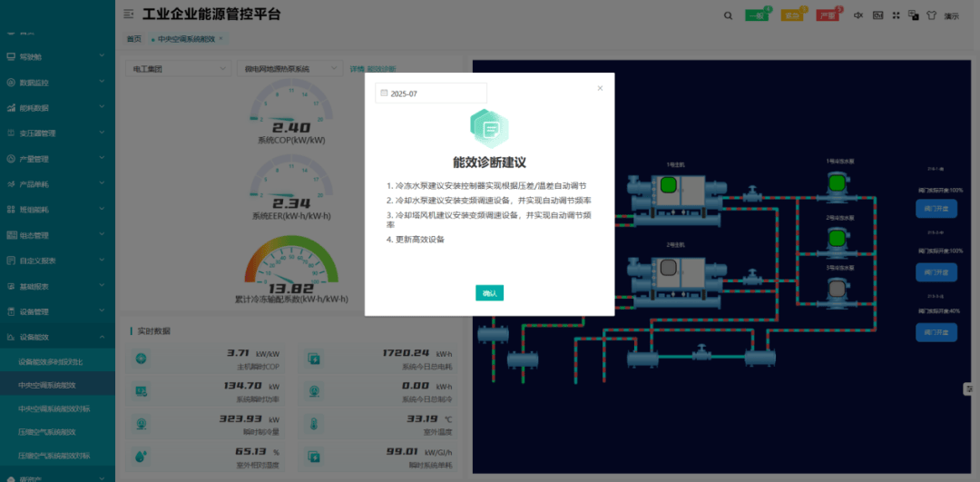
Task: Toggle fullscreen with the expand-arrows icon
Action: pyautogui.click(x=897, y=15)
